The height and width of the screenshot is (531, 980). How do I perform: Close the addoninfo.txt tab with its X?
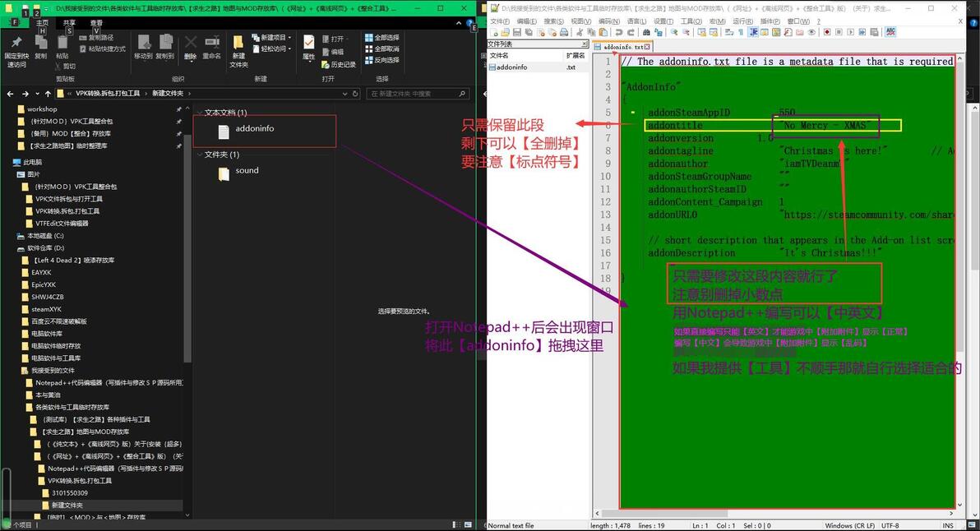click(647, 47)
